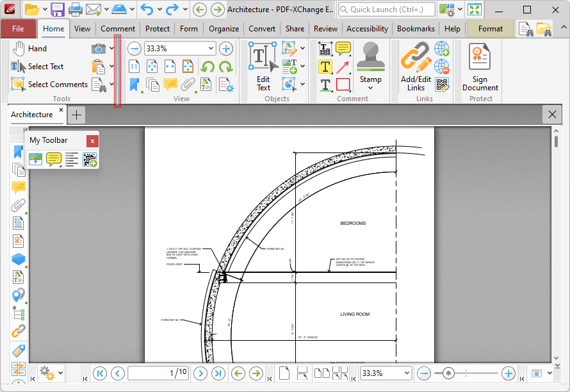Screen dimensions: 570x392
Task: Switch to the Comment ribbon tab
Action: coord(118,29)
